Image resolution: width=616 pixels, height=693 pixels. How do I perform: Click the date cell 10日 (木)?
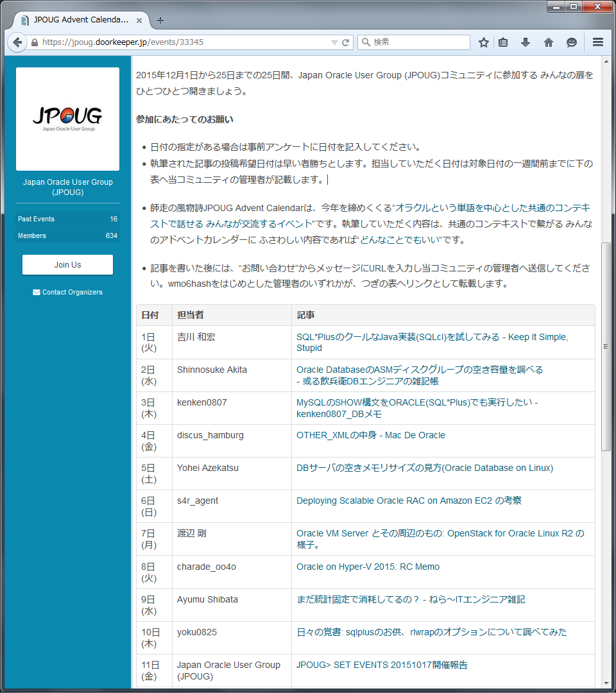point(154,638)
